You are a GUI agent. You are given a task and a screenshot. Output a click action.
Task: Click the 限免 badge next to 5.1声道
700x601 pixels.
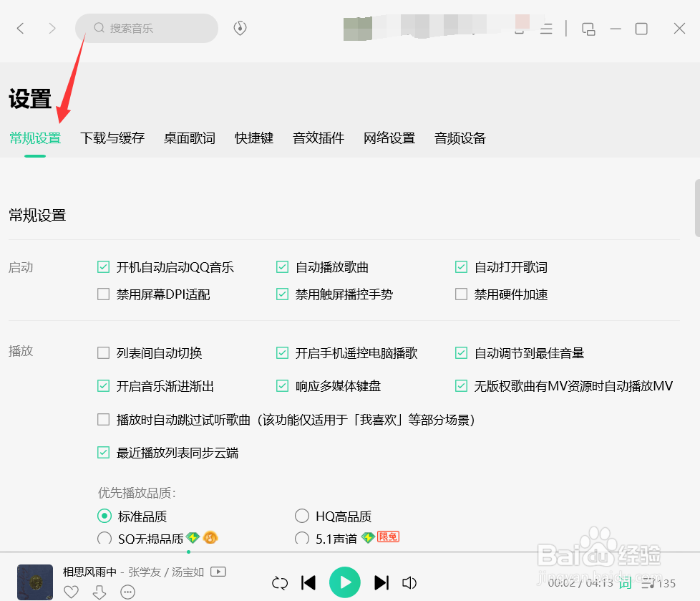pyautogui.click(x=388, y=537)
